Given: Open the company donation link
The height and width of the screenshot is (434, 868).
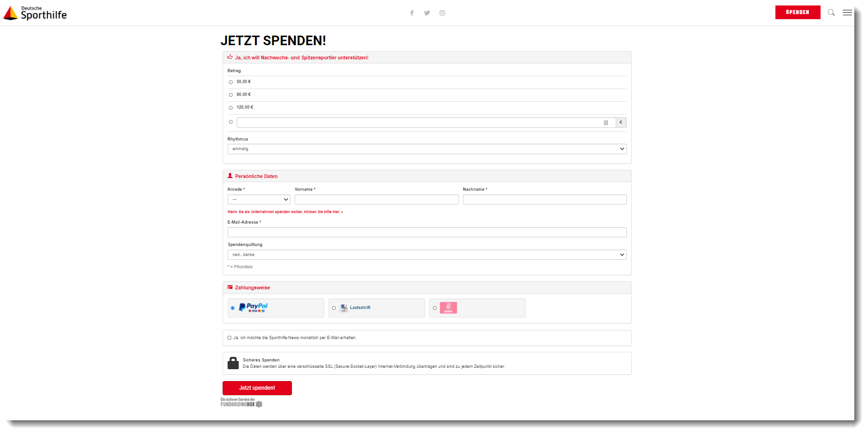Looking at the screenshot, I should 285,211.
